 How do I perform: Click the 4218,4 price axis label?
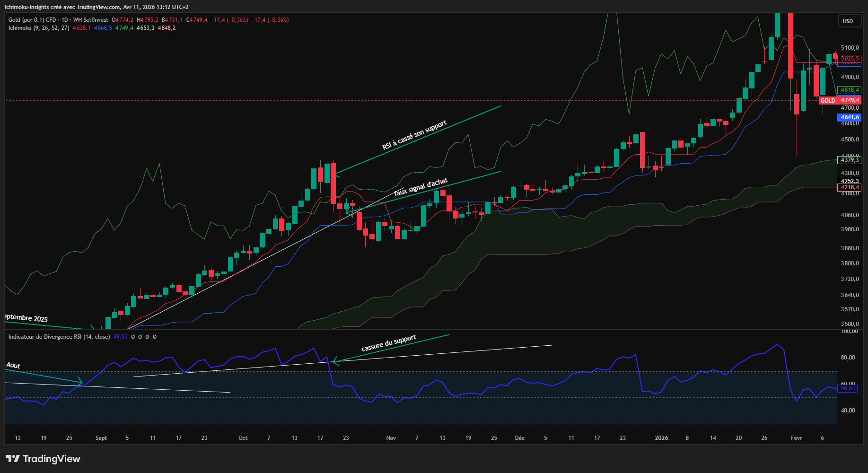[850, 187]
